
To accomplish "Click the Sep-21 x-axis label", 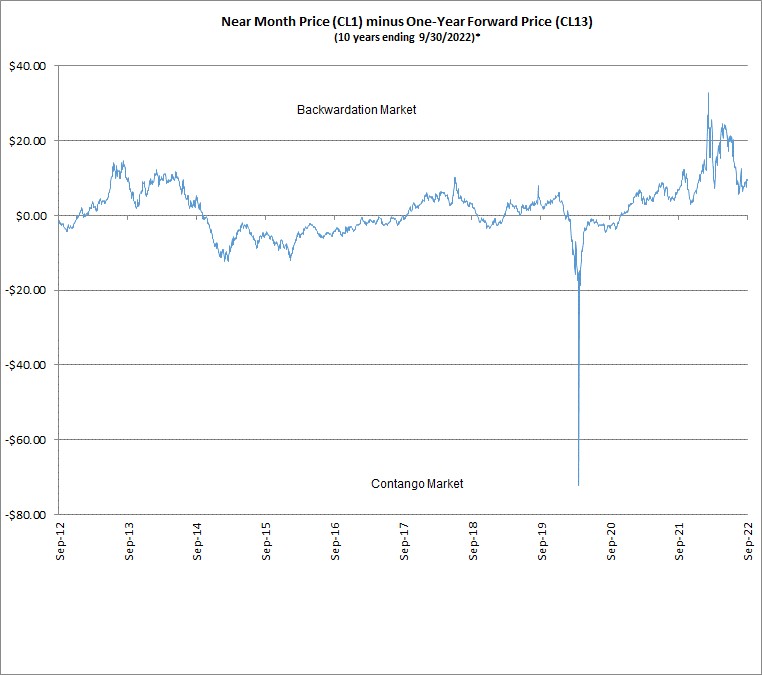I will pyautogui.click(x=679, y=541).
